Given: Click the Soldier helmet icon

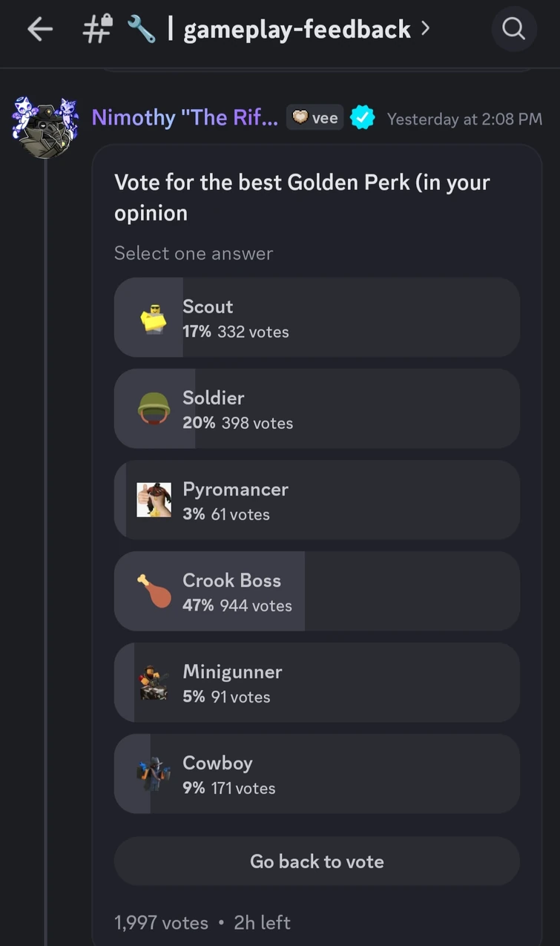Looking at the screenshot, I should tap(154, 408).
